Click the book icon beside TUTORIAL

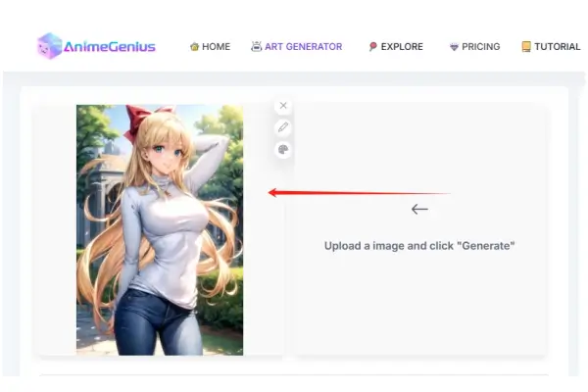pyautogui.click(x=526, y=47)
